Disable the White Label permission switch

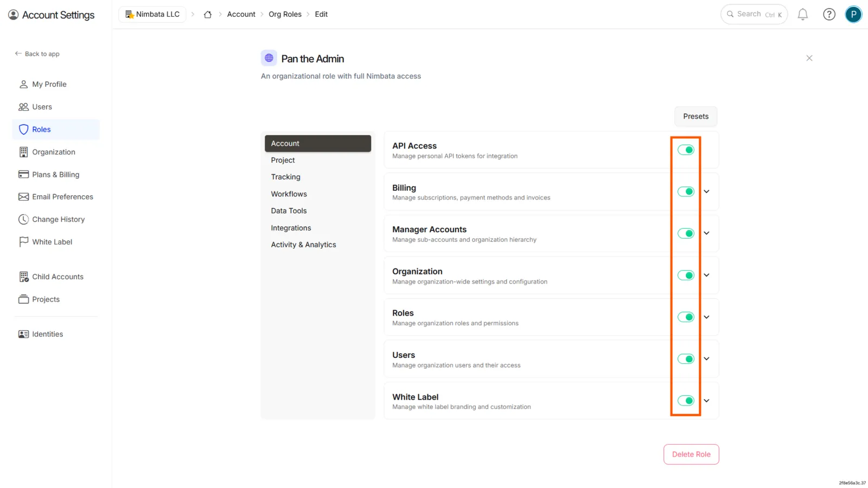[x=686, y=401]
